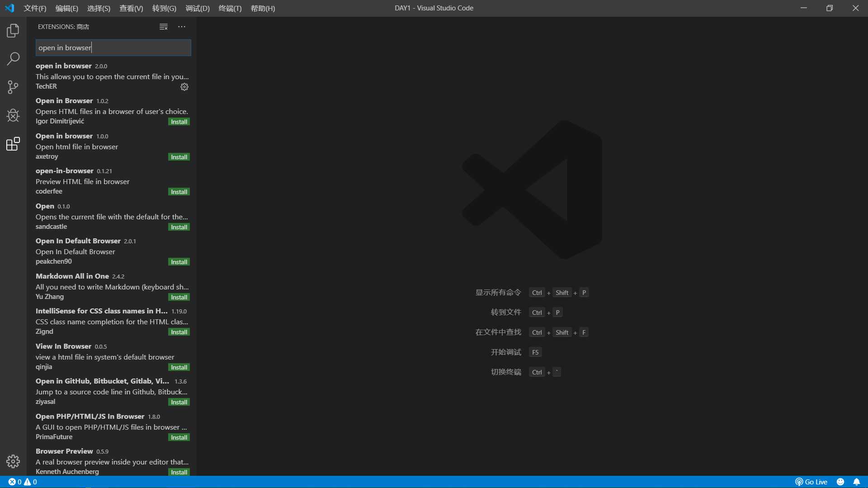Select IntelliSense for CSS class names title
Image resolution: width=868 pixels, height=488 pixels.
pos(102,311)
